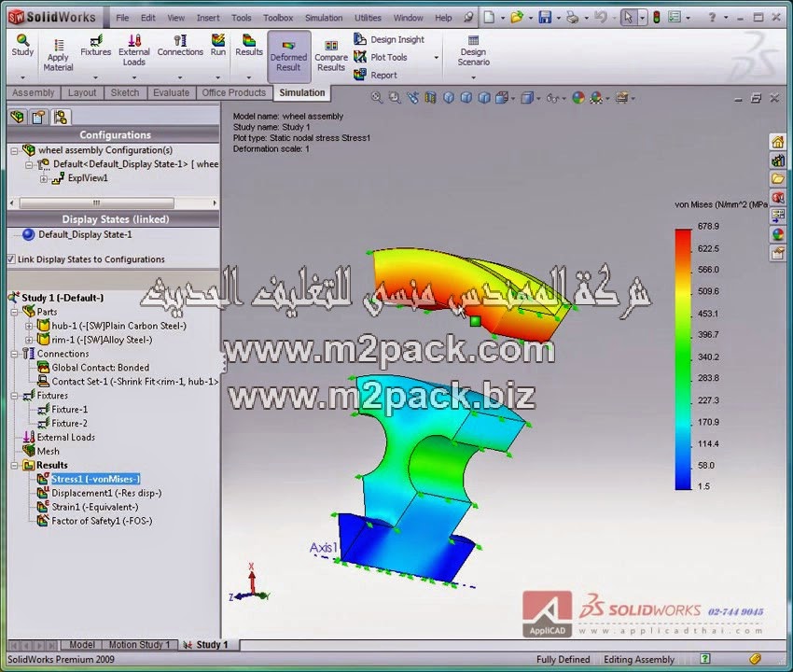Image resolution: width=793 pixels, height=672 pixels.
Task: Collapse the Connections folder
Action: coord(14,354)
